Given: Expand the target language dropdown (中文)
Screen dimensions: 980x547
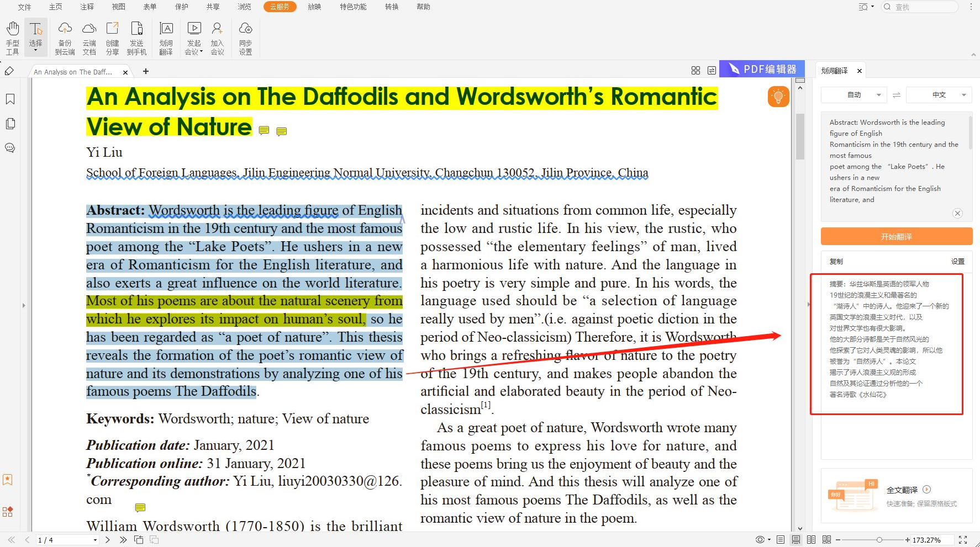Looking at the screenshot, I should 940,95.
